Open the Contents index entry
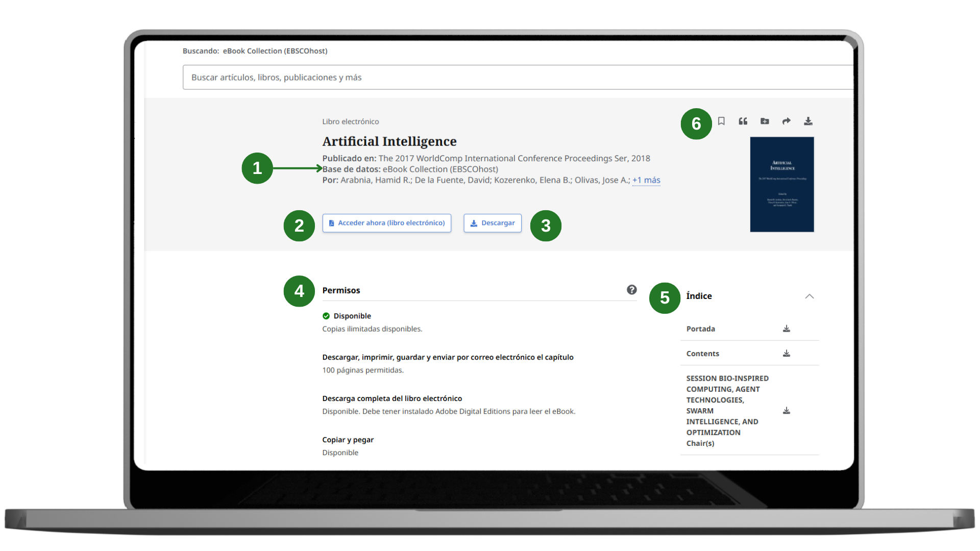Image resolution: width=980 pixels, height=551 pixels. (702, 354)
